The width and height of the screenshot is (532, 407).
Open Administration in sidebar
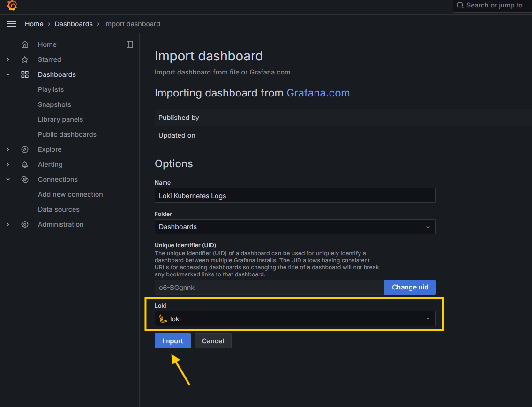tap(61, 224)
